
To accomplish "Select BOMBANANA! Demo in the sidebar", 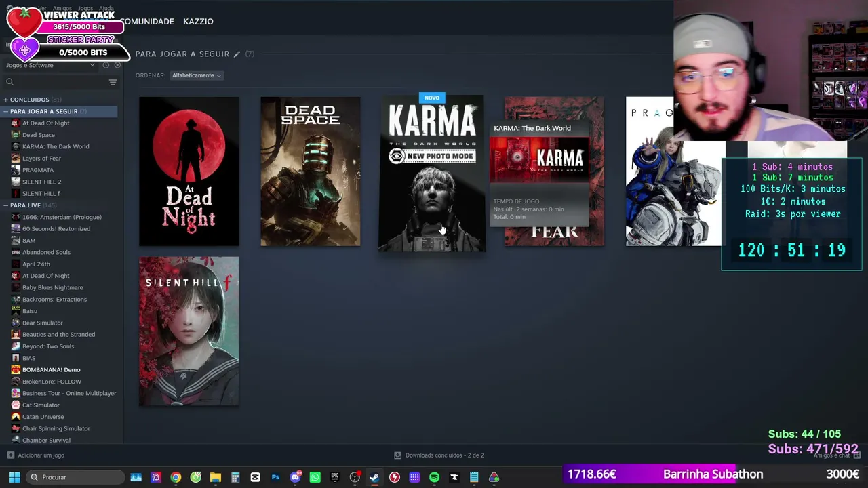I will tap(52, 370).
